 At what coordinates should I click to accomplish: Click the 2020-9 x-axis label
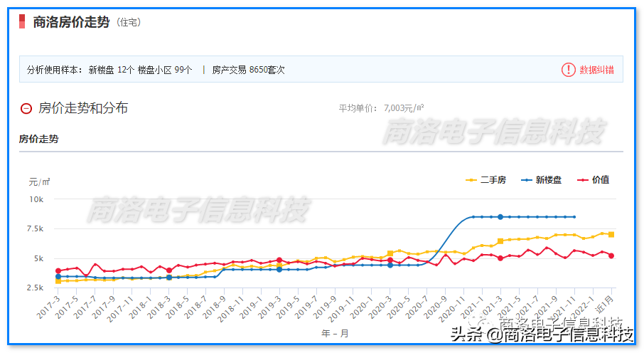coord(435,307)
